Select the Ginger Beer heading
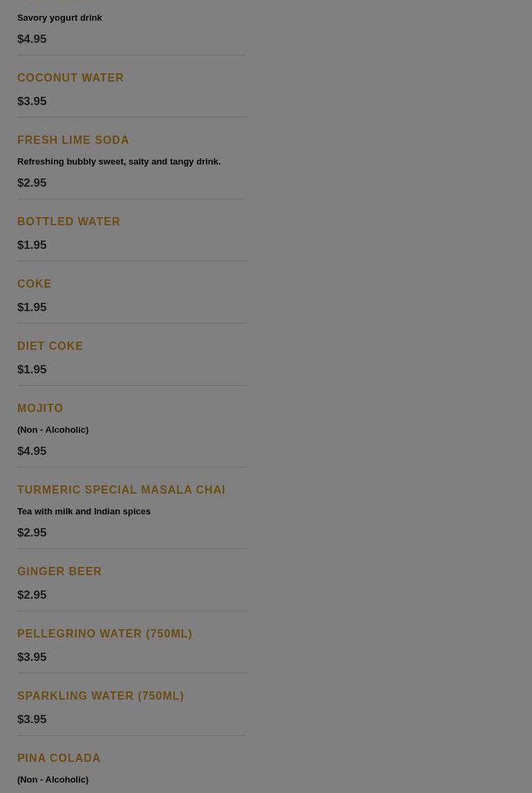Viewport: 532px width, 793px height. (59, 572)
